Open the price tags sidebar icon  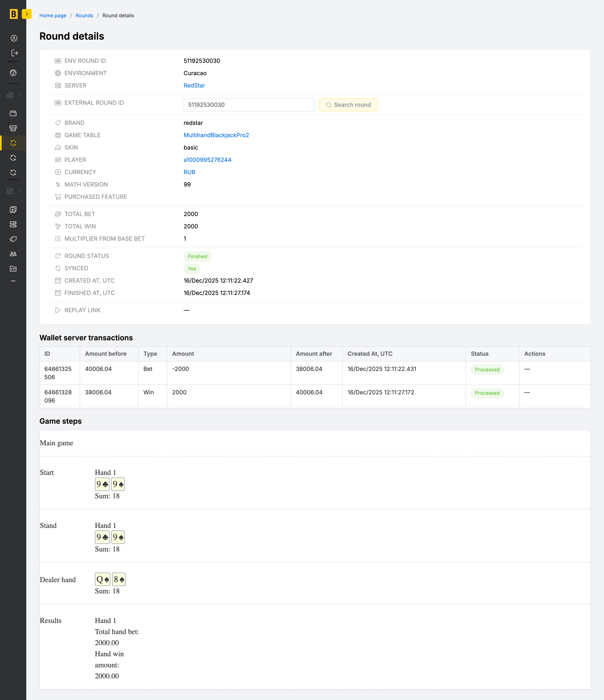point(13,239)
